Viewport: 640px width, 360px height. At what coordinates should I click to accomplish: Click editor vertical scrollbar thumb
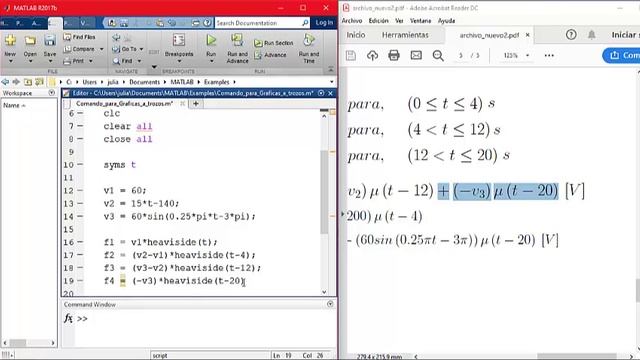click(324, 192)
